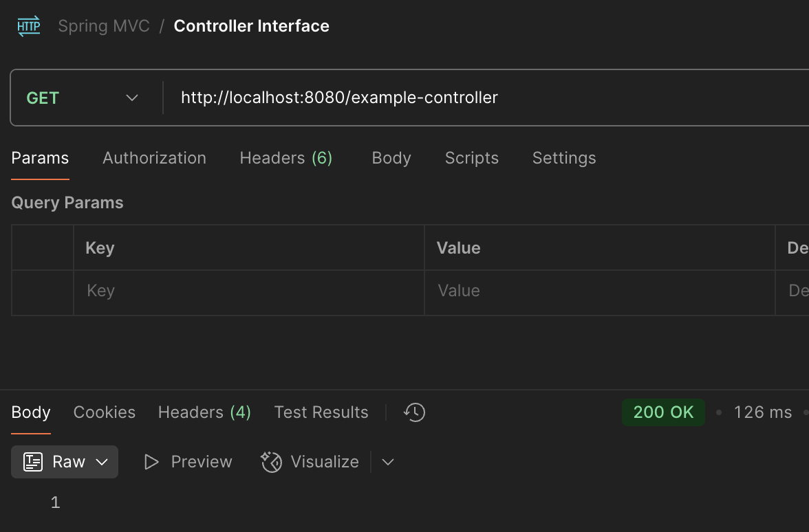This screenshot has height=532, width=809.
Task: Open the request Headers (6) tab
Action: (x=285, y=158)
